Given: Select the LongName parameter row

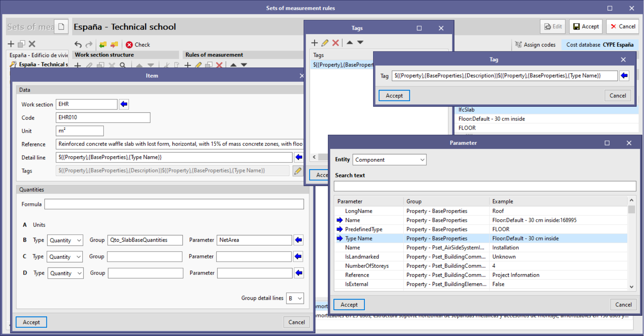Looking at the screenshot, I should click(481, 211).
